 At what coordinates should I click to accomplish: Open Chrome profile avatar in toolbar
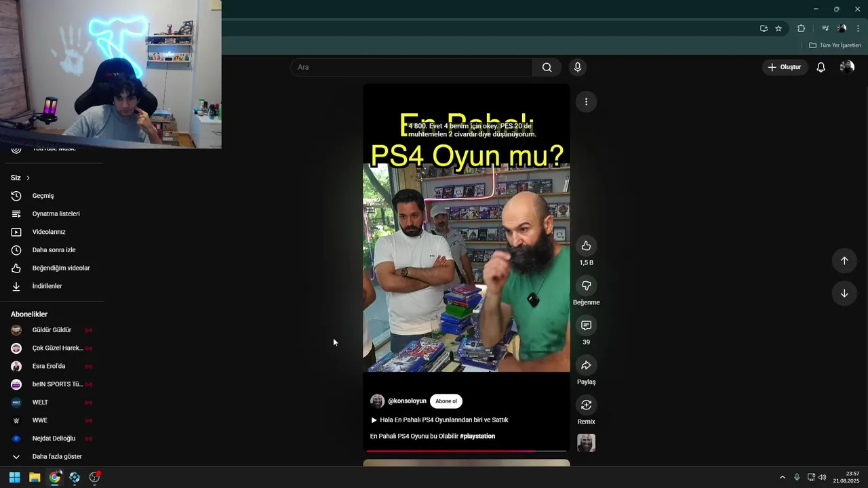842,28
